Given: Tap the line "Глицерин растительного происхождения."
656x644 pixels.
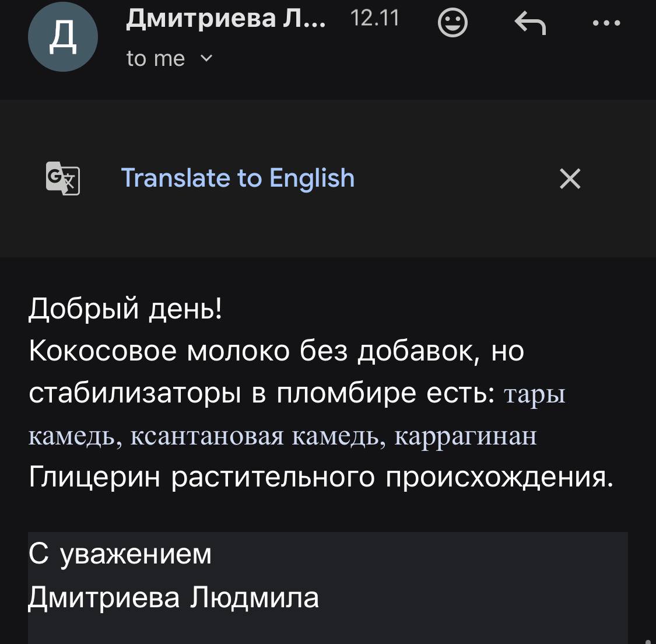Looking at the screenshot, I should pos(321,478).
